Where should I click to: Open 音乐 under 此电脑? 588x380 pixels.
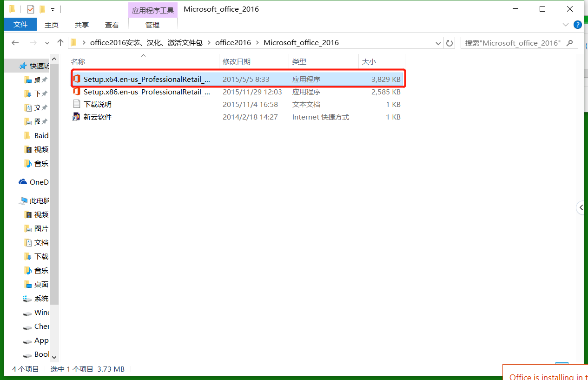pyautogui.click(x=36, y=270)
